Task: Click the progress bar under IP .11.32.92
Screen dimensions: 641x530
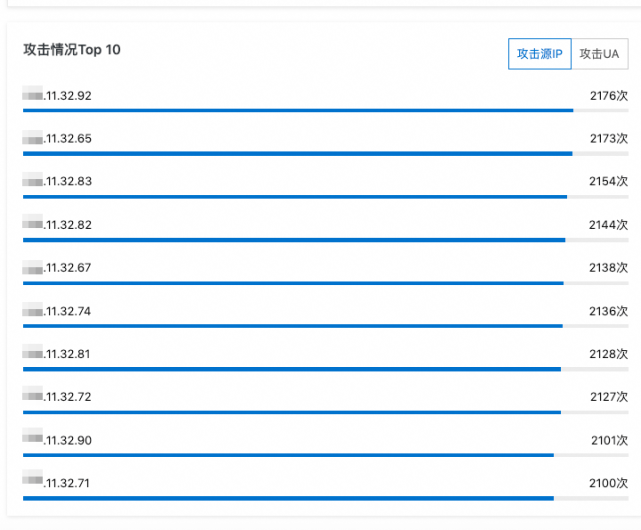Action: click(x=300, y=110)
